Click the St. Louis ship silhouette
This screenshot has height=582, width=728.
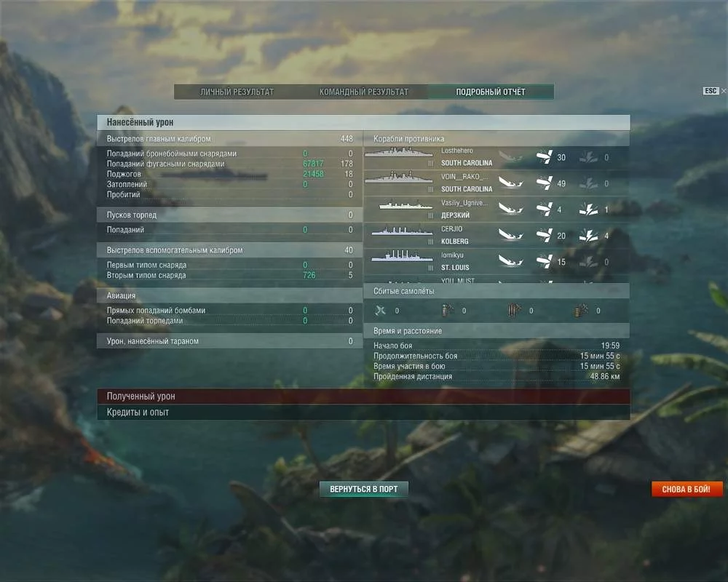(402, 256)
